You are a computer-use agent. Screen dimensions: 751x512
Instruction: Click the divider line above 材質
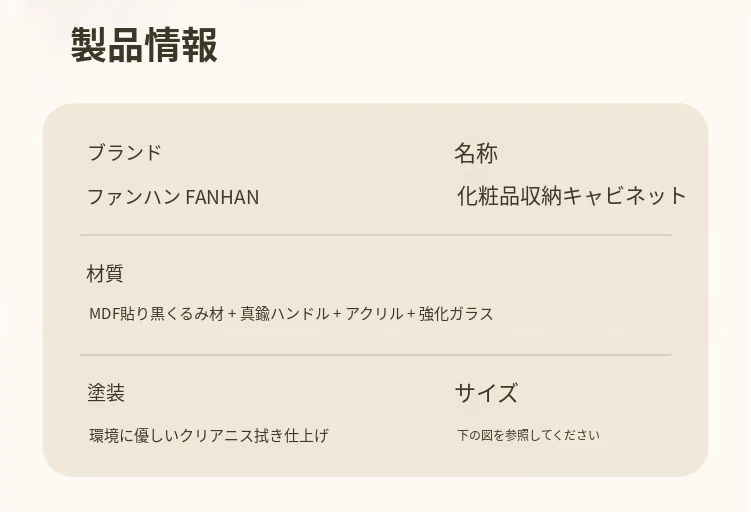point(375,235)
